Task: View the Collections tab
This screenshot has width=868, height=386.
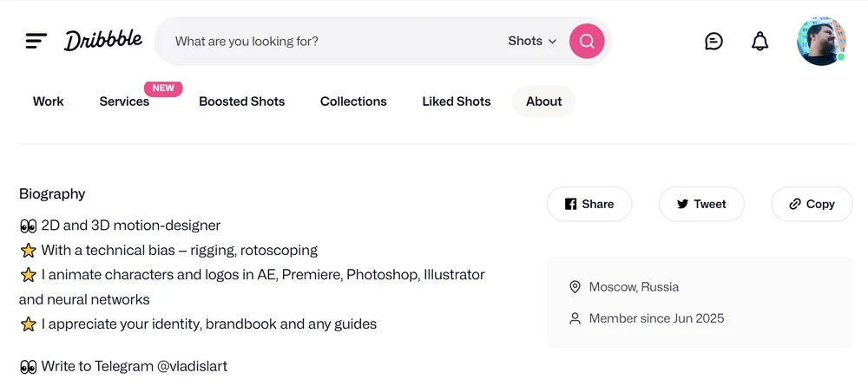Action: (x=353, y=101)
